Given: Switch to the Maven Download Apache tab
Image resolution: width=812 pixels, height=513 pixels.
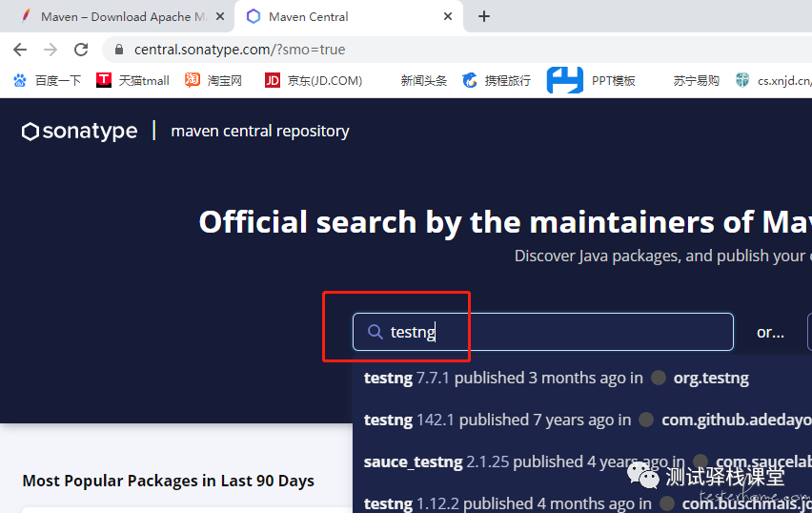Looking at the screenshot, I should click(117, 16).
